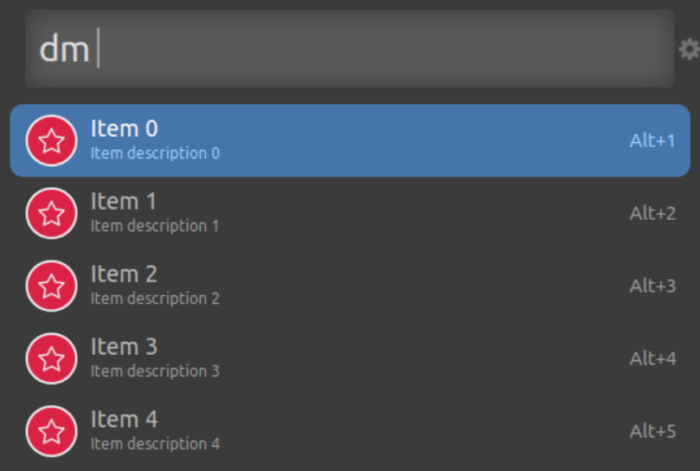This screenshot has width=700, height=471.
Task: Click 'Item description 2' text
Action: point(155,298)
